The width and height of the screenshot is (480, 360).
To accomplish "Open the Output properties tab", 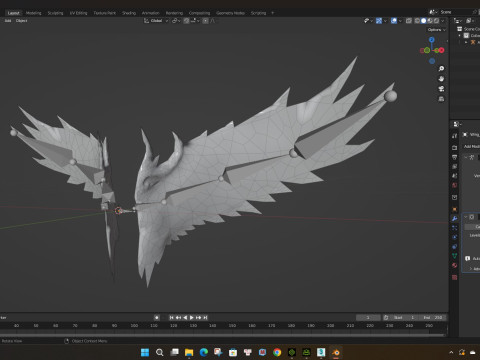I will (454, 157).
